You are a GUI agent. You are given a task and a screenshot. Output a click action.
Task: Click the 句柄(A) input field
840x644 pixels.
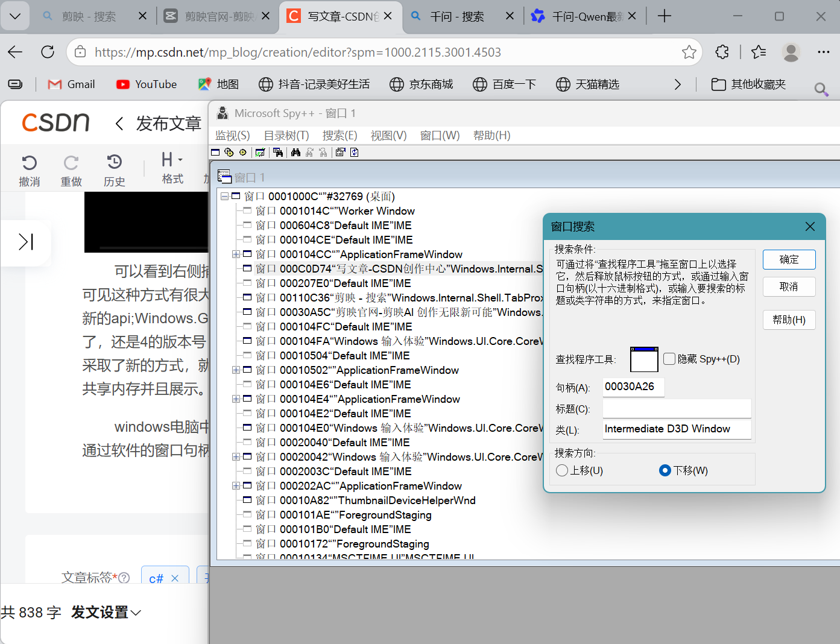(x=633, y=387)
